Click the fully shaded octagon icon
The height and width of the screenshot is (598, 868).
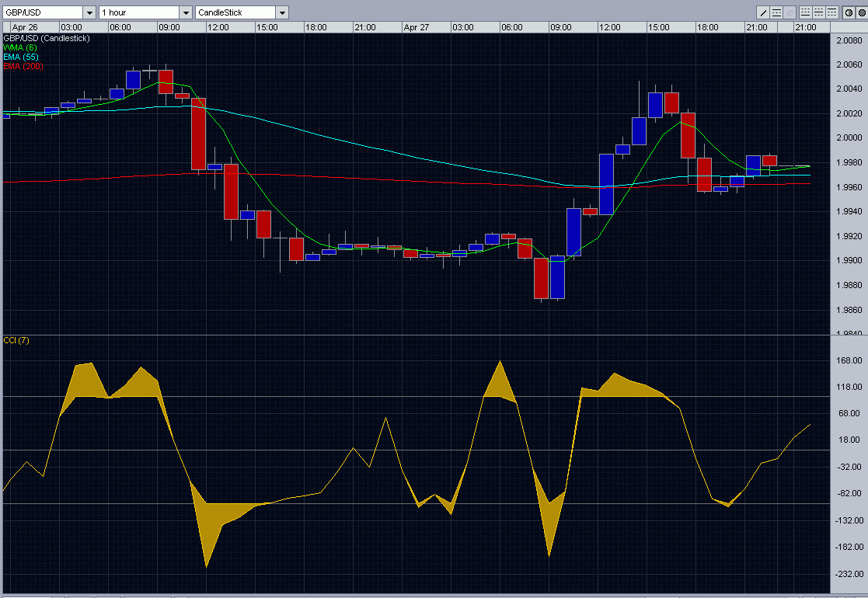860,12
